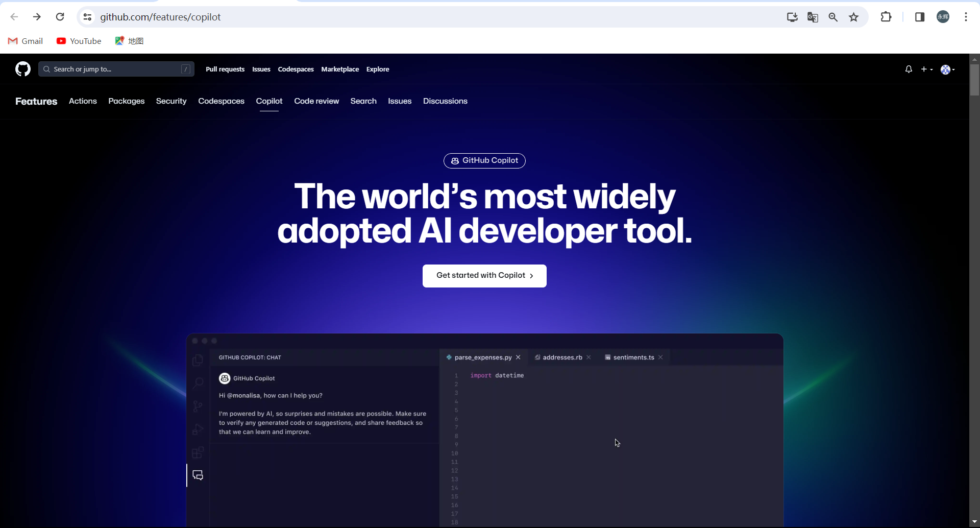Click the GitHub Copilot pill badge
The width and height of the screenshot is (980, 528).
[484, 160]
